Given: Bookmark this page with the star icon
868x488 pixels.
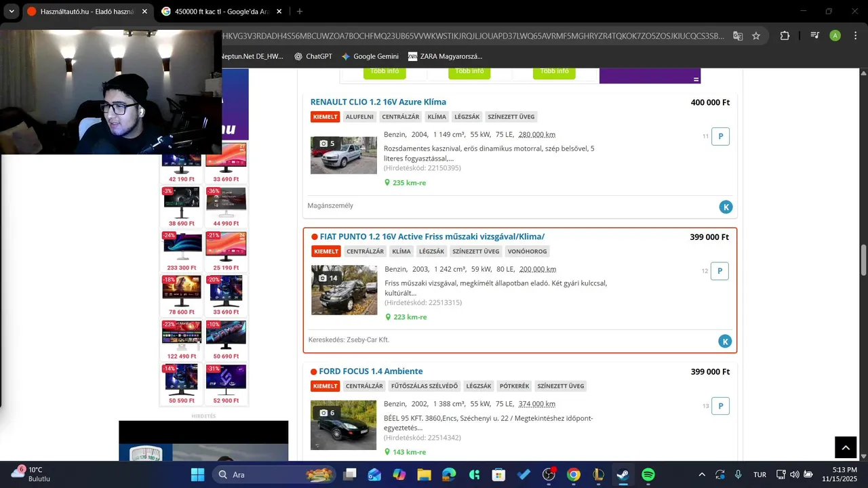Looking at the screenshot, I should point(756,36).
